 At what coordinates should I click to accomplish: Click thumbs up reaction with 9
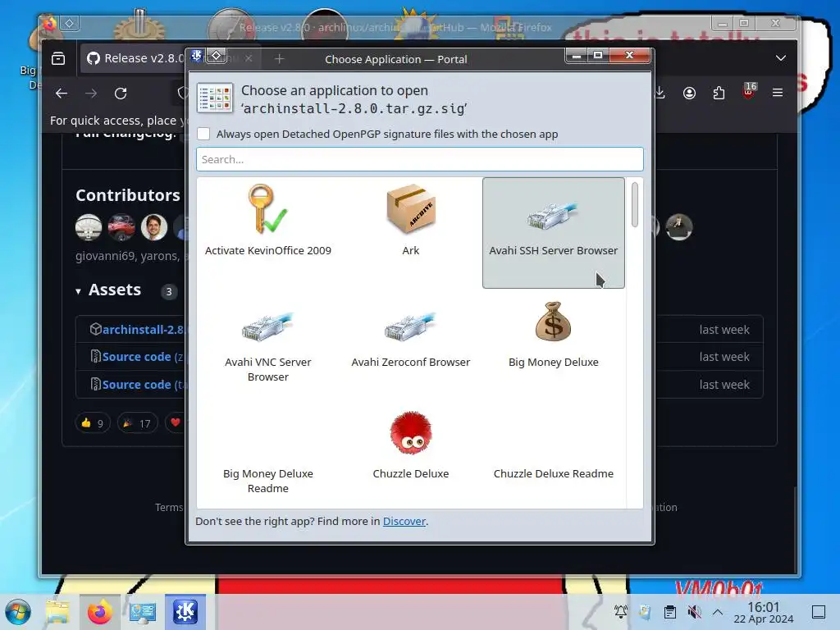[93, 423]
